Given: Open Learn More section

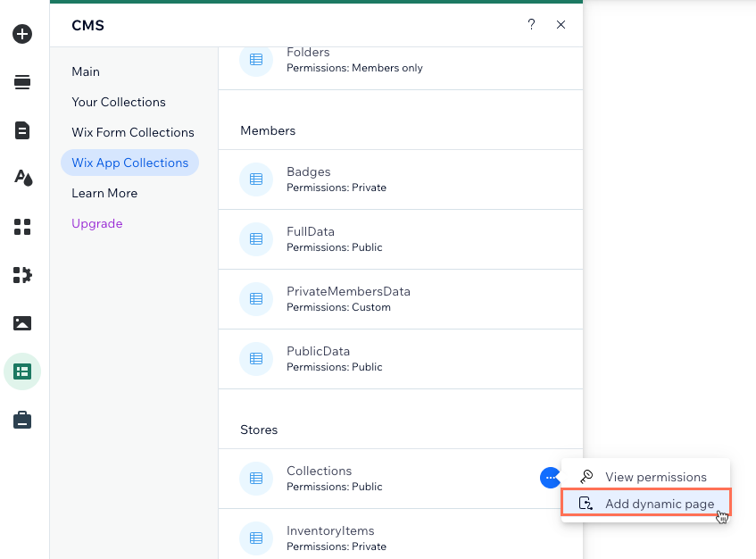Looking at the screenshot, I should [104, 193].
